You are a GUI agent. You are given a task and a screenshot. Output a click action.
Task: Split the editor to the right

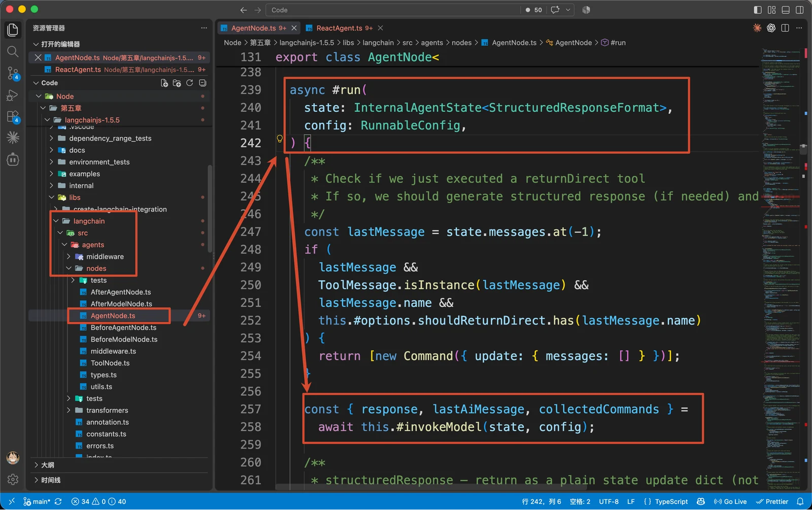coord(785,28)
